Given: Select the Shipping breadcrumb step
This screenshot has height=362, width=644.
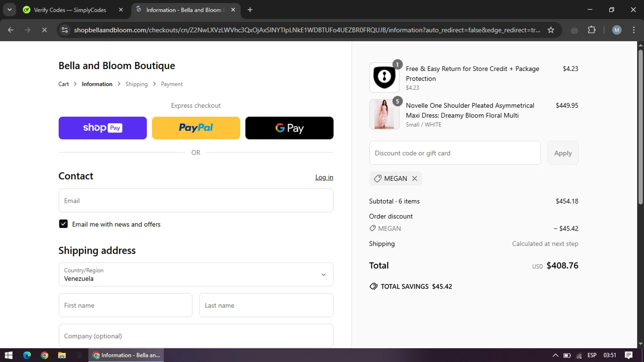Looking at the screenshot, I should click(137, 84).
